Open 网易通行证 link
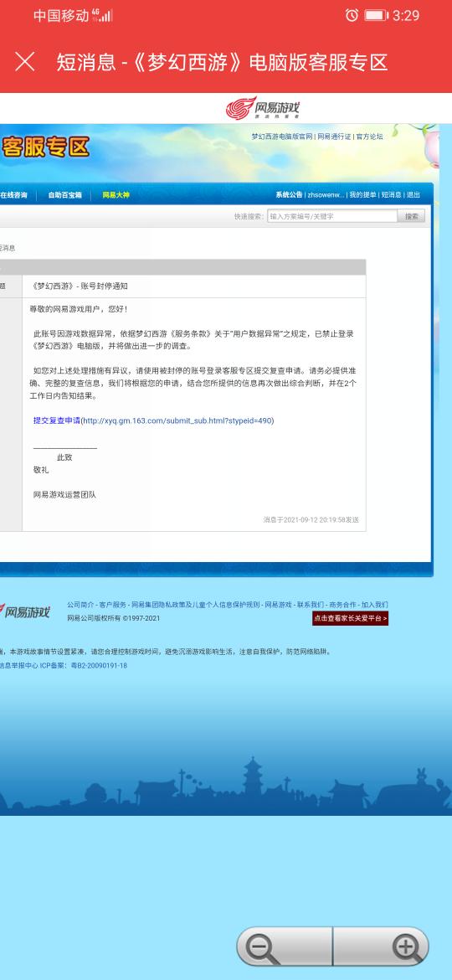The width and height of the screenshot is (452, 980). click(334, 137)
